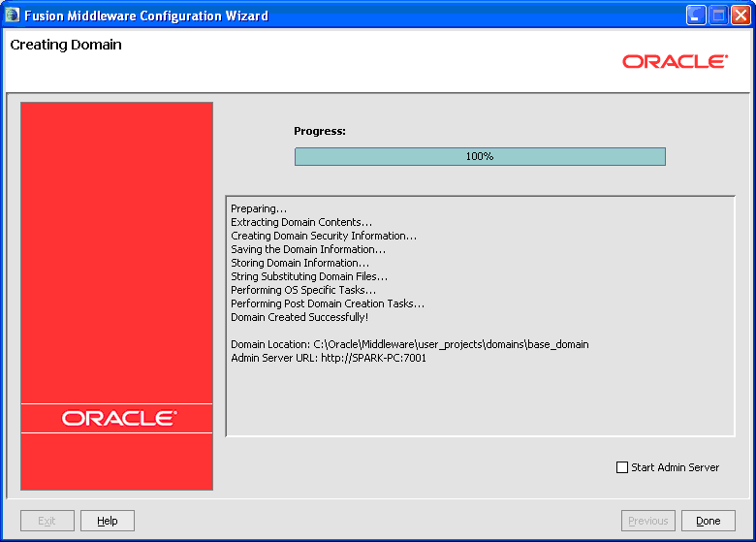Image resolution: width=756 pixels, height=542 pixels.
Task: Click the Previous button
Action: [x=648, y=521]
